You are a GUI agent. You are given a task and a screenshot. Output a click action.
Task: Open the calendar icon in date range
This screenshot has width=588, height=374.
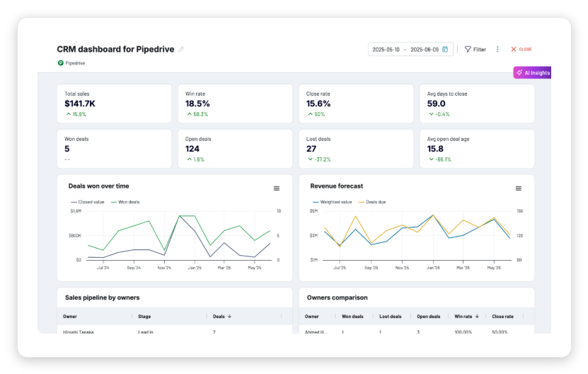(445, 50)
